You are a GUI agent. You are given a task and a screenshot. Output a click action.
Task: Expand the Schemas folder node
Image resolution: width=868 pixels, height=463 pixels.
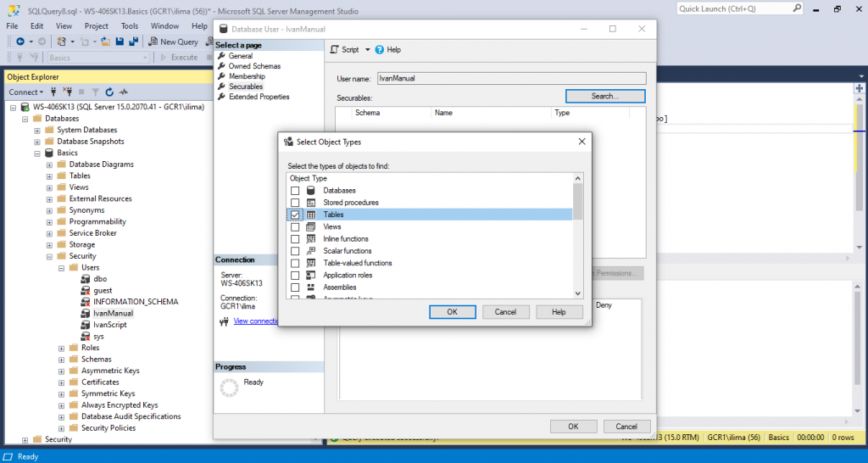(x=61, y=360)
